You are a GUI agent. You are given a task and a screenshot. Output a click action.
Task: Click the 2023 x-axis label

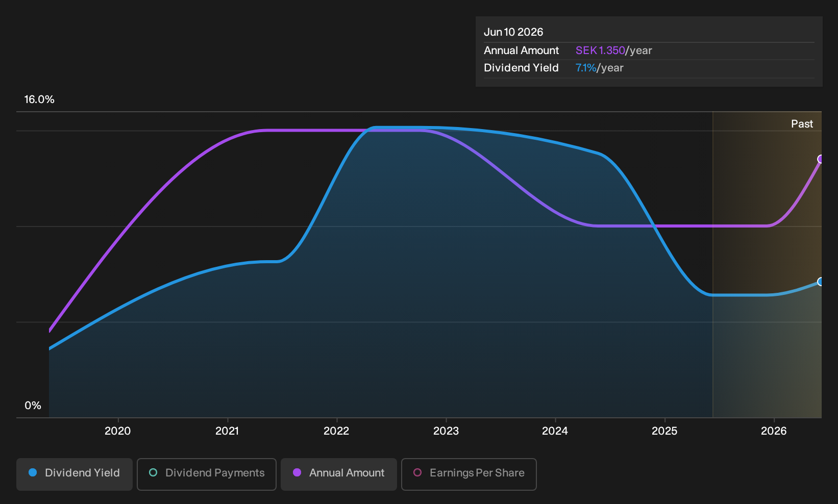(x=446, y=431)
